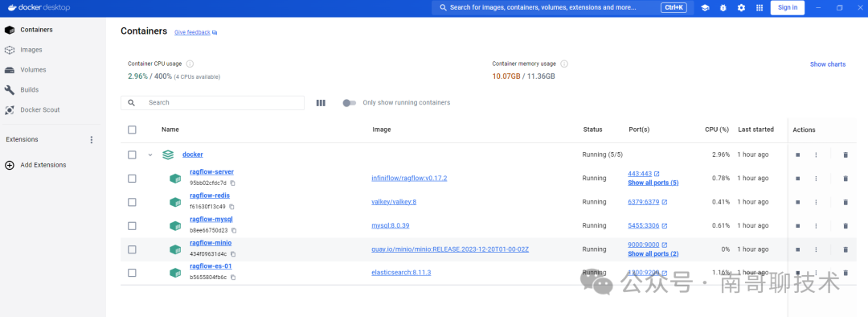The width and height of the screenshot is (868, 317).
Task: Open more actions menu for ragflow-redis
Action: pos(816,202)
